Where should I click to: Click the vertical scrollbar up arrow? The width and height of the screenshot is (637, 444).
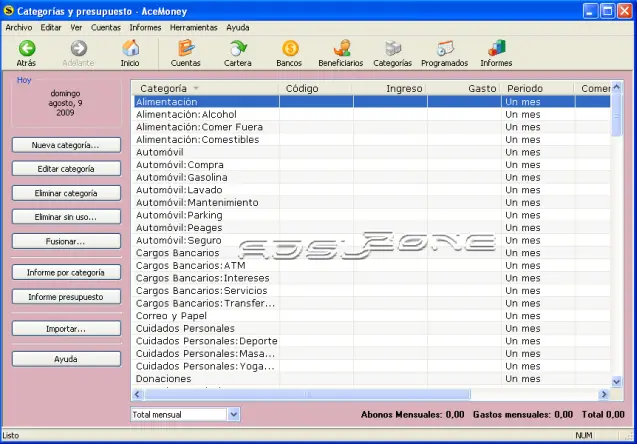[617, 87]
